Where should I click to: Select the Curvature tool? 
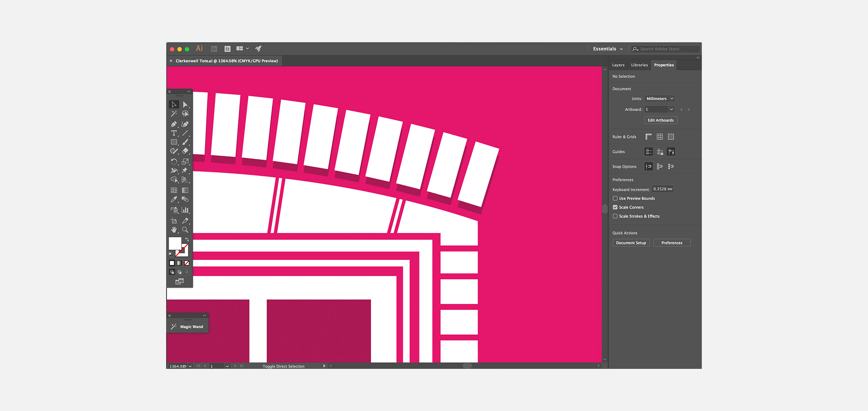click(x=185, y=124)
